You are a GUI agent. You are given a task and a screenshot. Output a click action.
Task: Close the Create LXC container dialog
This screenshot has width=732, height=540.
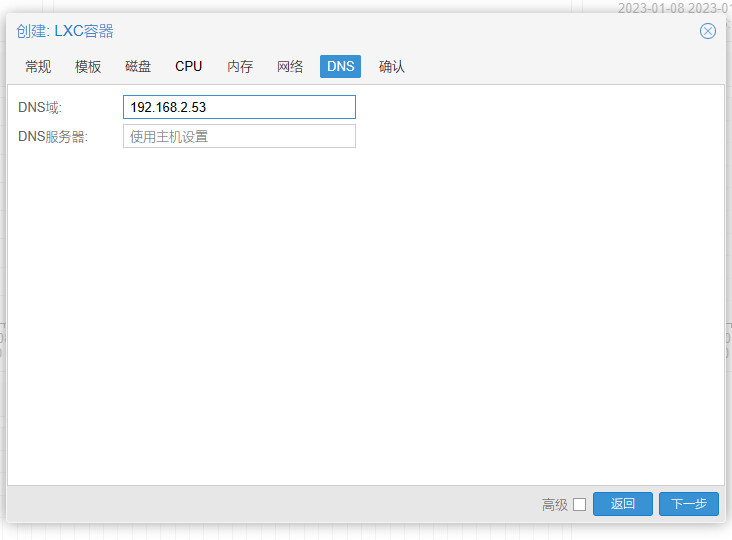pyautogui.click(x=708, y=31)
